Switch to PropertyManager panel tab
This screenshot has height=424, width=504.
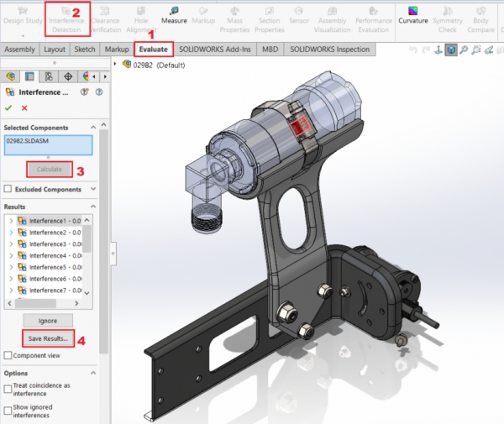coord(29,76)
